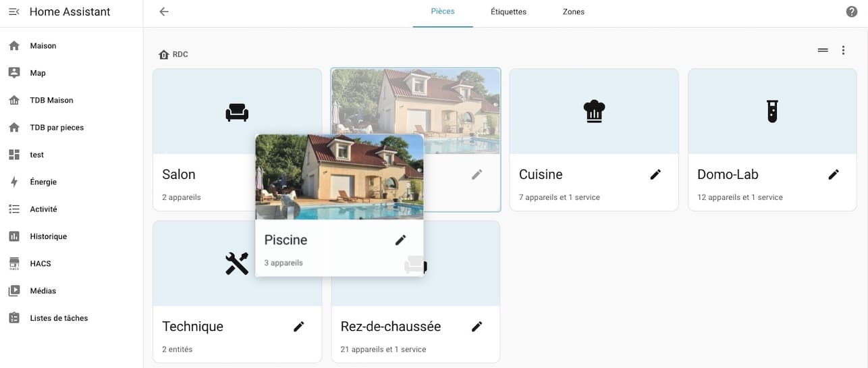The width and height of the screenshot is (868, 368).
Task: Click the RDC floor heading
Action: 173,54
